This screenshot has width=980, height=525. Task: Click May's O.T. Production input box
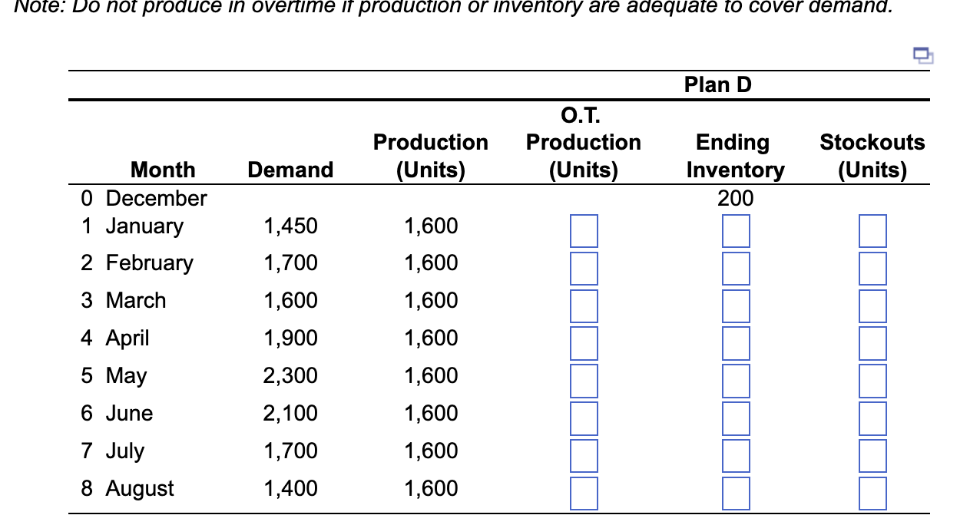click(x=584, y=379)
